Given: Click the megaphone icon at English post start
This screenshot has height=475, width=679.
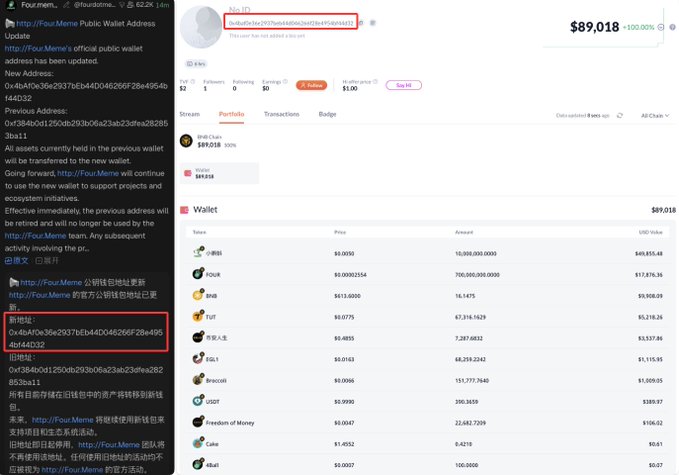Looking at the screenshot, I should point(10,23).
